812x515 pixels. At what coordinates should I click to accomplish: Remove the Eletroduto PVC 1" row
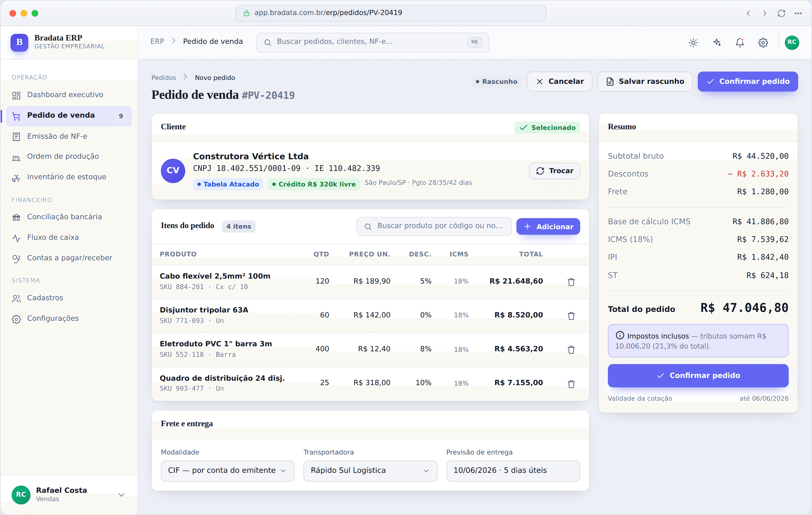[x=571, y=349]
